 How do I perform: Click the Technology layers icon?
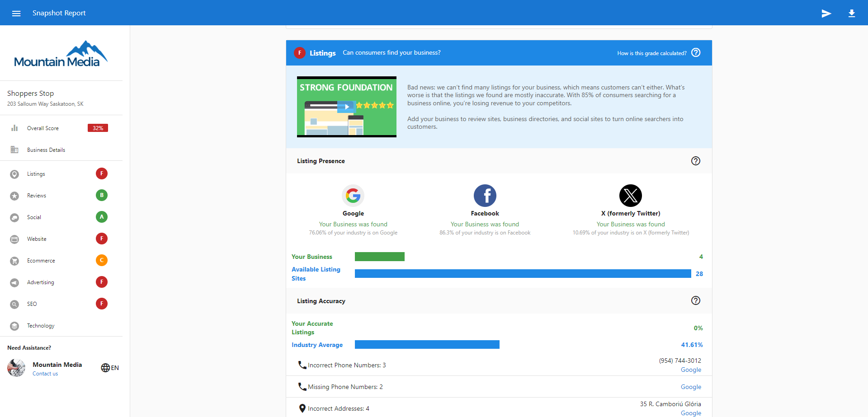pos(14,326)
